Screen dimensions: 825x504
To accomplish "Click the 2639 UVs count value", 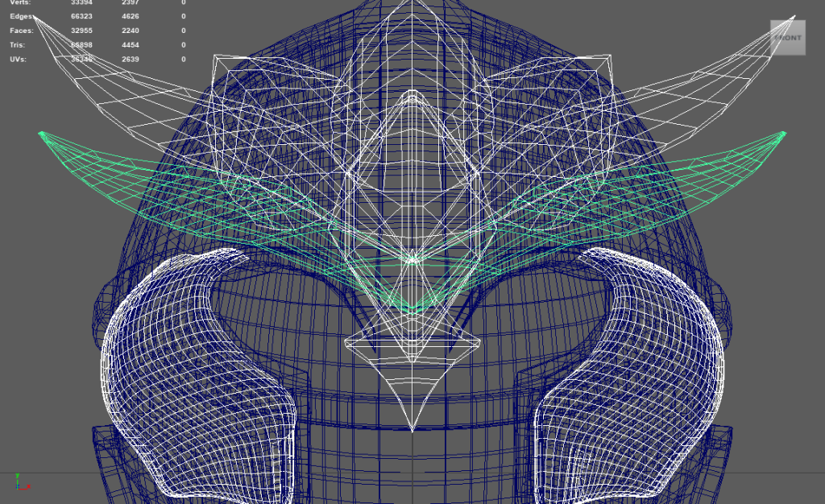I will point(131,60).
